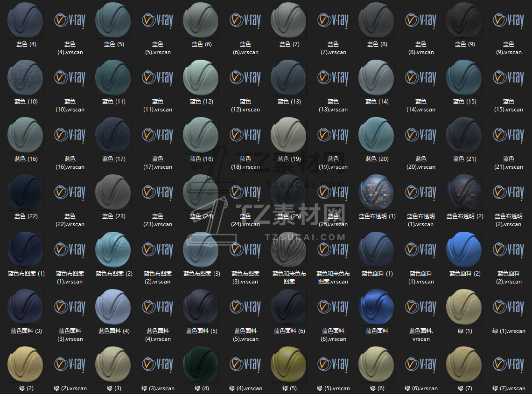This screenshot has width=532, height=394.
Task: Click the 蓝色面料 (4).vrscan V-Ray icon
Action: [x=157, y=307]
